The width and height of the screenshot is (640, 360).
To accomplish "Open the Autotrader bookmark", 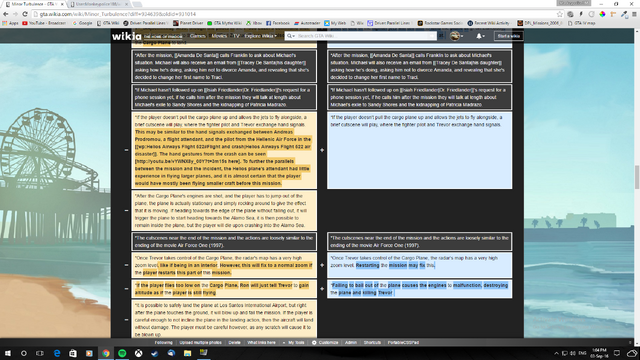I will tap(307, 23).
